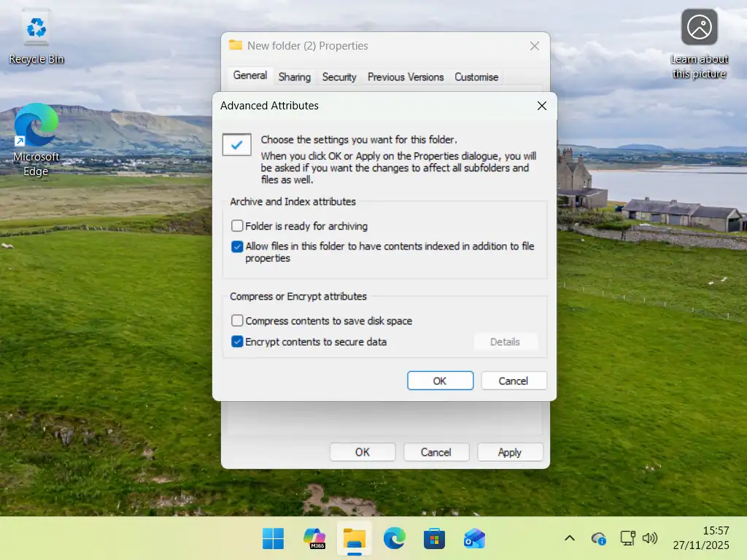Click the Details button
The width and height of the screenshot is (747, 560).
tap(506, 341)
